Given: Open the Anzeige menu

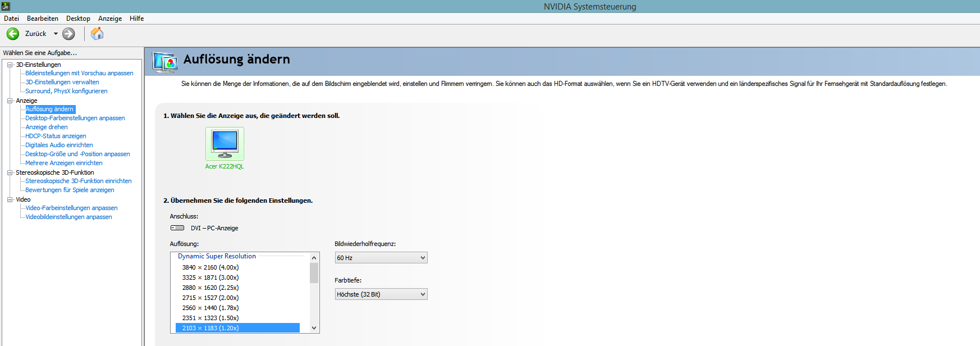Looking at the screenshot, I should coord(110,19).
